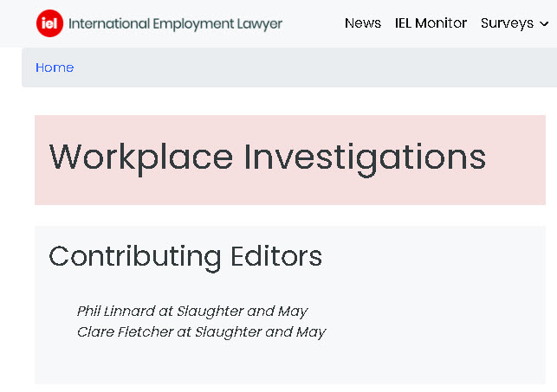Image resolution: width=557 pixels, height=392 pixels.
Task: Click the red iel logo icon
Action: [x=49, y=23]
